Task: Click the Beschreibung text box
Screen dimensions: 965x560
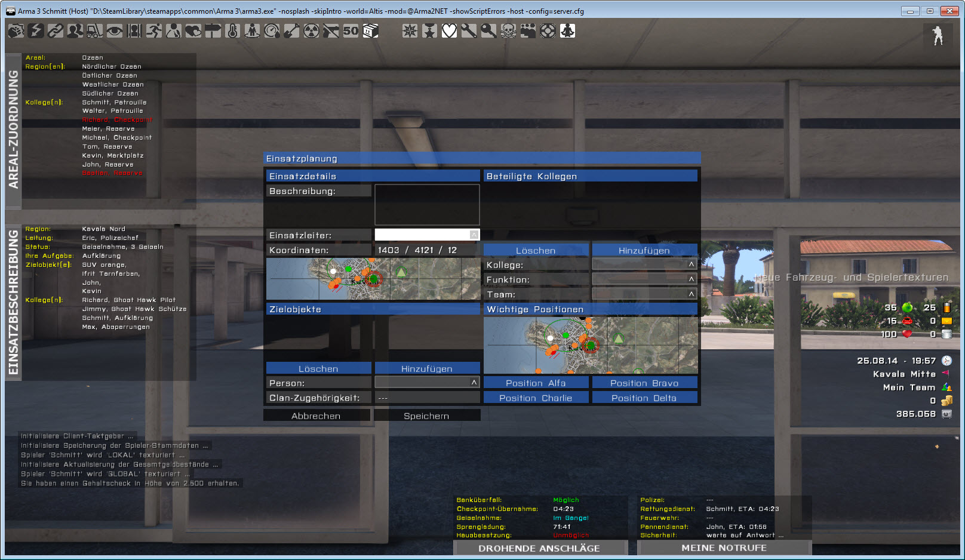Action: [x=427, y=205]
